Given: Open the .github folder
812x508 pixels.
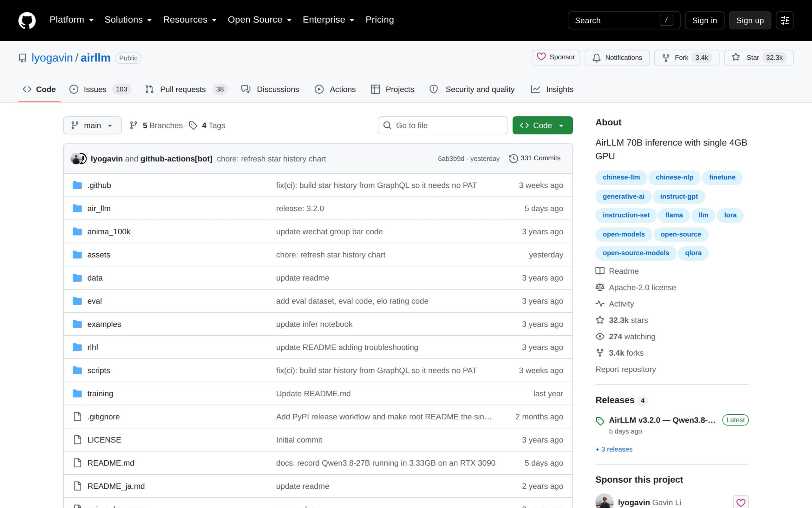Looking at the screenshot, I should [99, 185].
